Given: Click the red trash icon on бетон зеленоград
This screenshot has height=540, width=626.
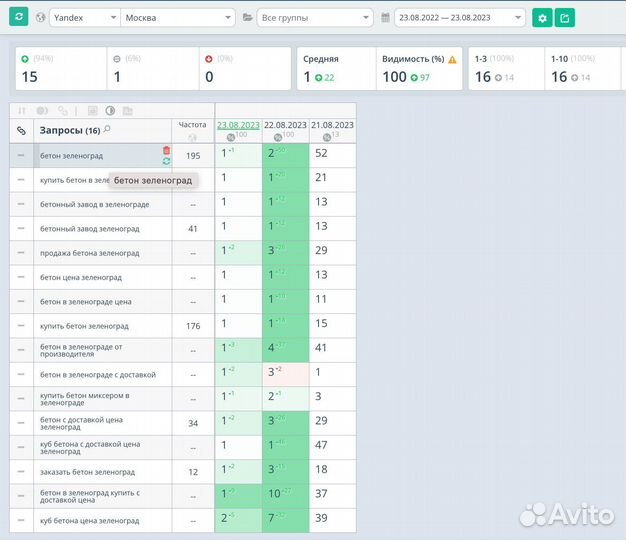Looking at the screenshot, I should pyautogui.click(x=166, y=150).
